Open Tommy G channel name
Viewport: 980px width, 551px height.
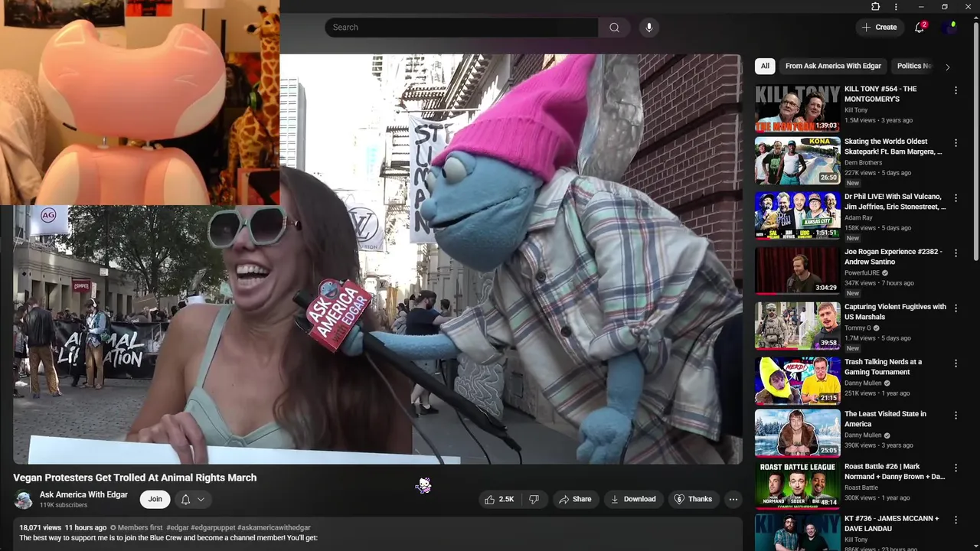pyautogui.click(x=857, y=328)
